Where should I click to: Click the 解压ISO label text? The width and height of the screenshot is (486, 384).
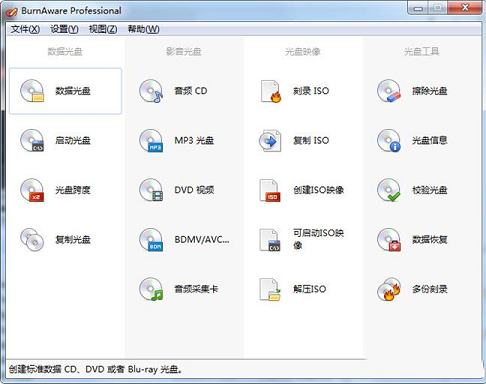point(310,289)
